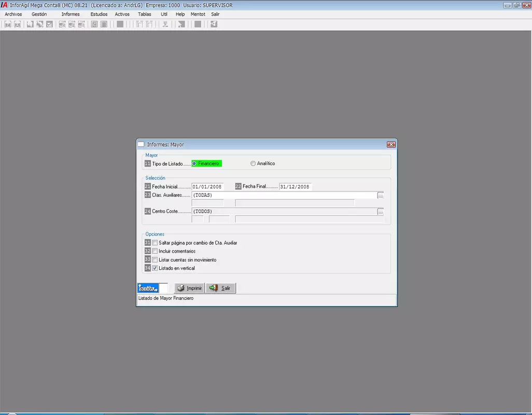
Task: Click the number 21 label for Fecha Inicial
Action: [x=148, y=186]
